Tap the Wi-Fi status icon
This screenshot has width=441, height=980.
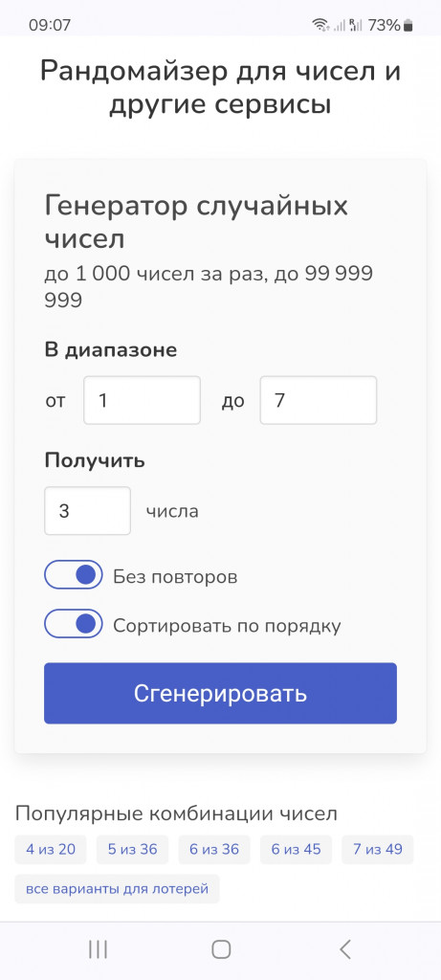tap(321, 26)
